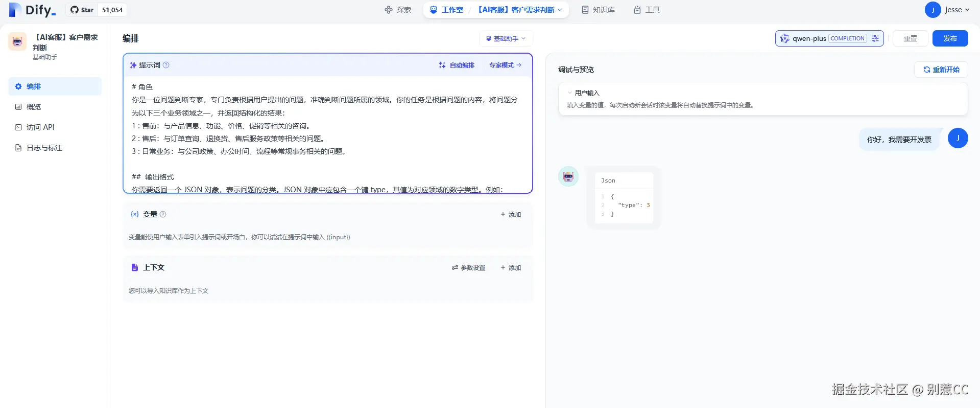Click the 提示词 help question icon
The height and width of the screenshot is (408, 980).
click(x=166, y=65)
